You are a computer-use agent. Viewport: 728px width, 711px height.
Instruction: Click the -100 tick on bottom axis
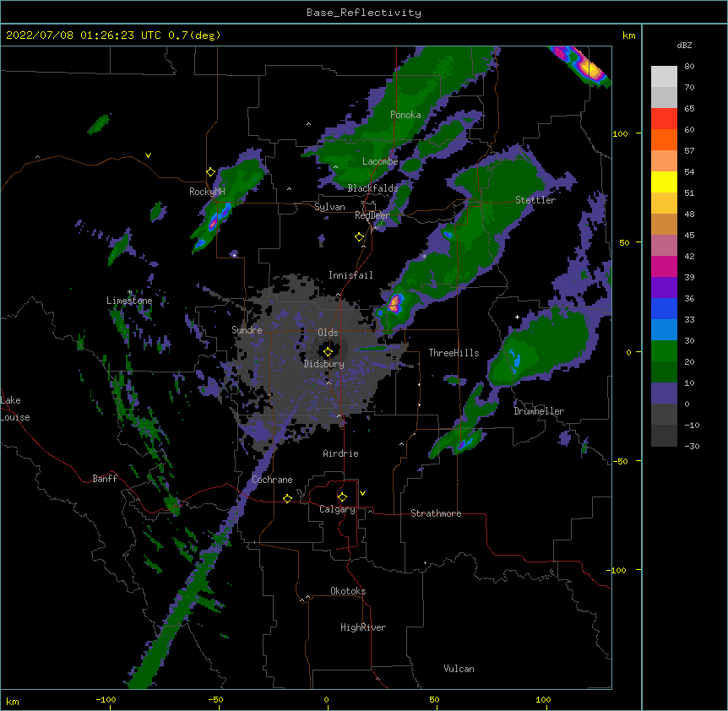[106, 699]
